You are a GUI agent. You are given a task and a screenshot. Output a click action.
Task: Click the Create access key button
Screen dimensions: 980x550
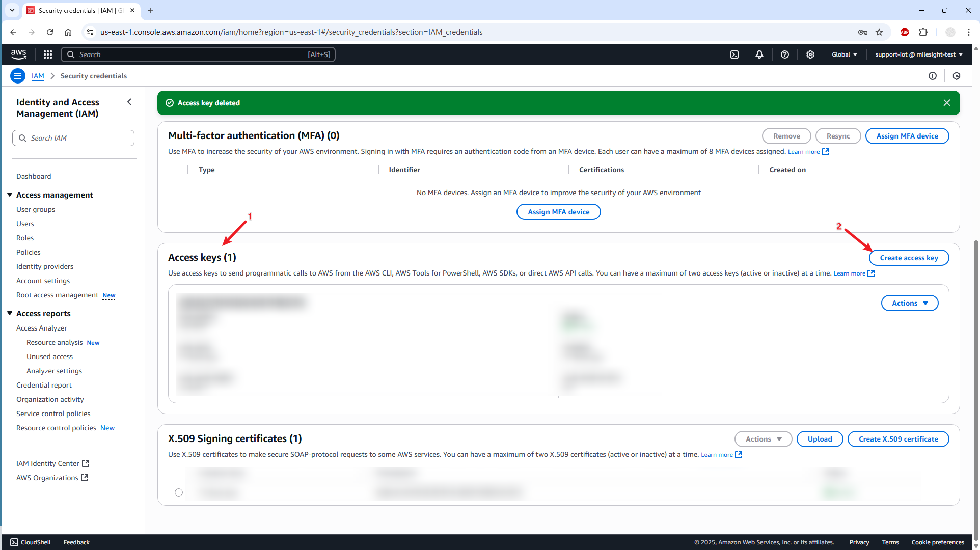pos(909,258)
